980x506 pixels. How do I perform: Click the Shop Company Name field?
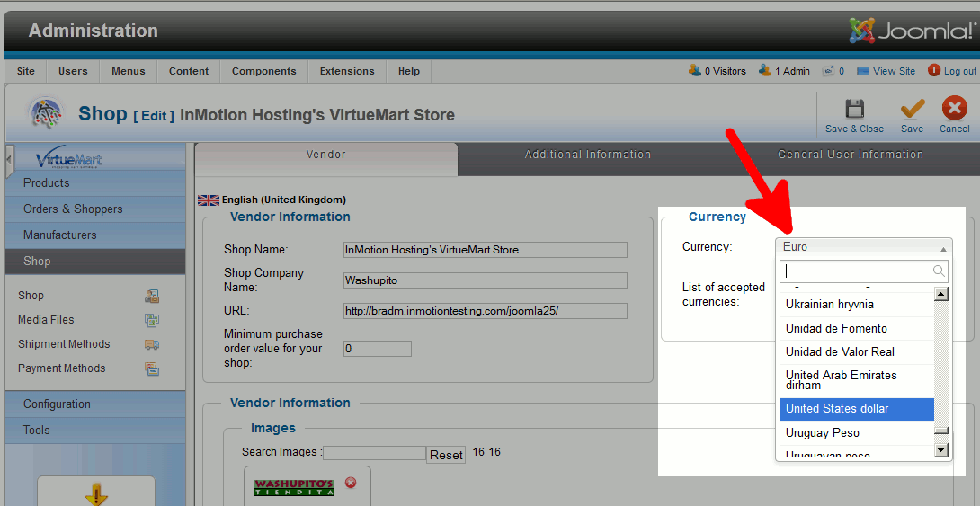pyautogui.click(x=485, y=280)
